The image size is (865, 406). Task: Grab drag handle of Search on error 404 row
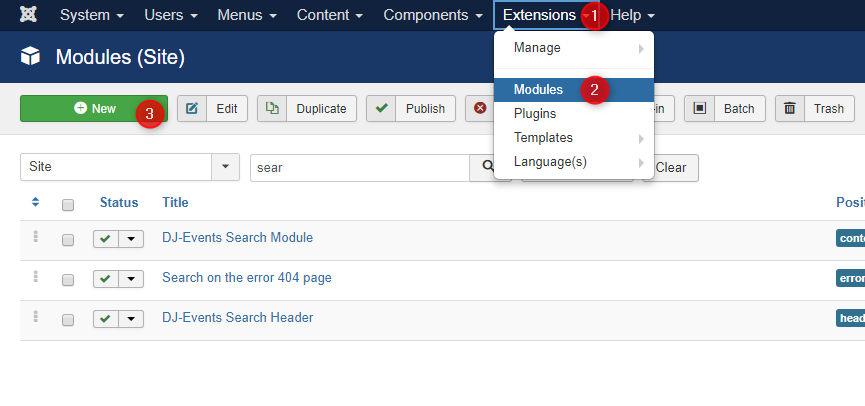[35, 276]
